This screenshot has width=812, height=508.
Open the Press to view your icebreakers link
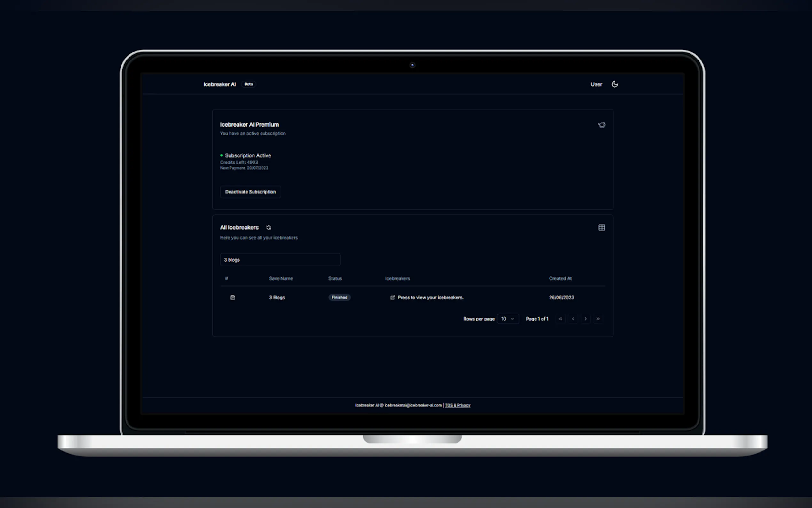430,297
